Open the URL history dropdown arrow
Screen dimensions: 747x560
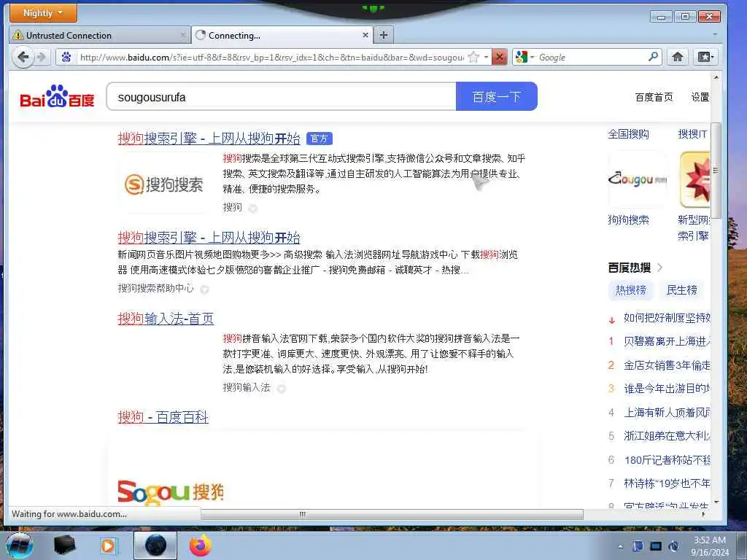click(x=486, y=57)
